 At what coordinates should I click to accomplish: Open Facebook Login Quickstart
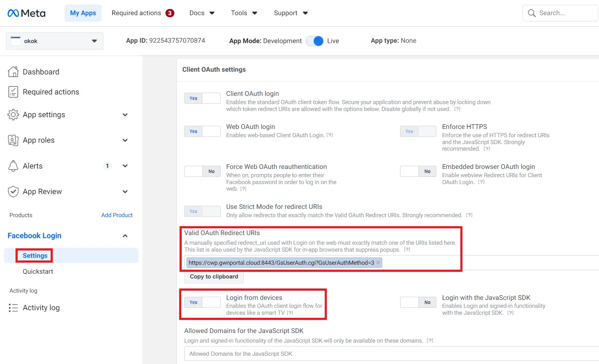38,272
